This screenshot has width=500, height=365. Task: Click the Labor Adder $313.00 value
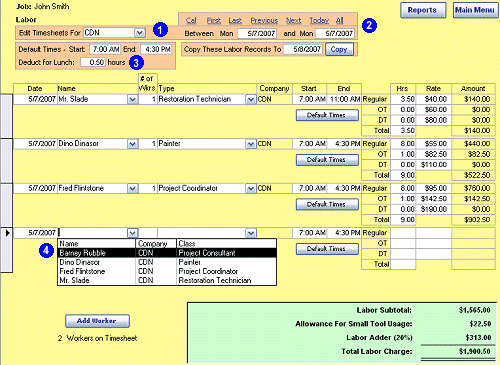pos(478,338)
